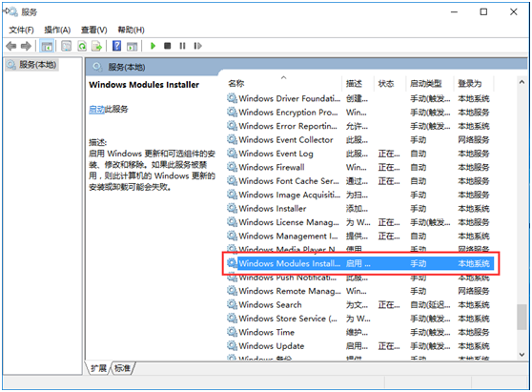532x392 pixels.
Task: Toggle the show/hide console tree icon
Action: point(47,46)
